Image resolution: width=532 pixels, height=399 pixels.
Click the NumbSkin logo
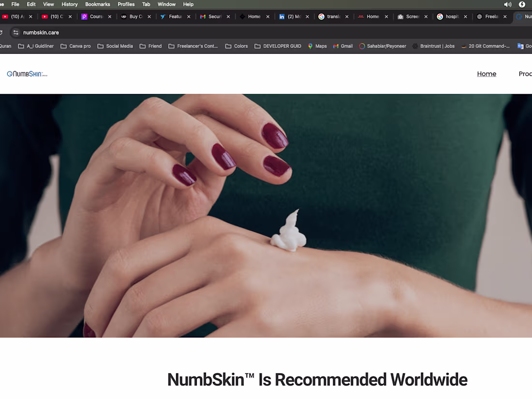27,74
